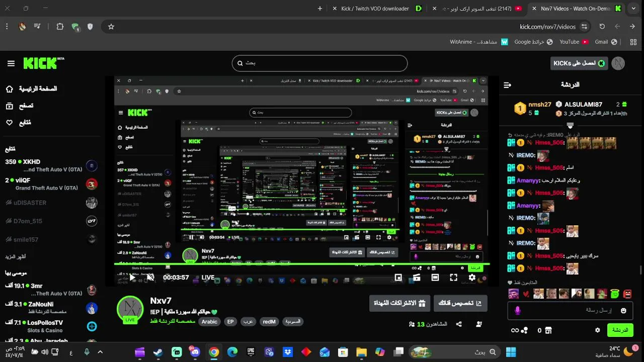The image size is (644, 362).
Task: Click the Gift Subscriptions button
Action: [399, 303]
